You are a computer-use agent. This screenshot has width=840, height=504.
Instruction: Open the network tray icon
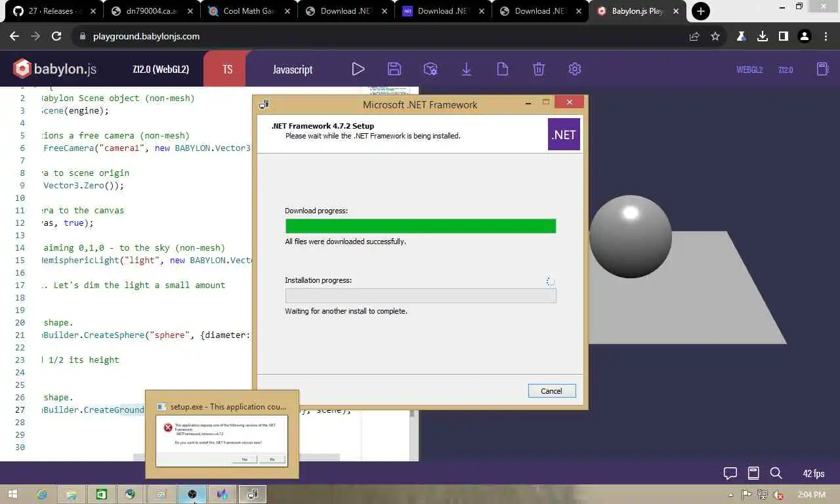coord(763,495)
